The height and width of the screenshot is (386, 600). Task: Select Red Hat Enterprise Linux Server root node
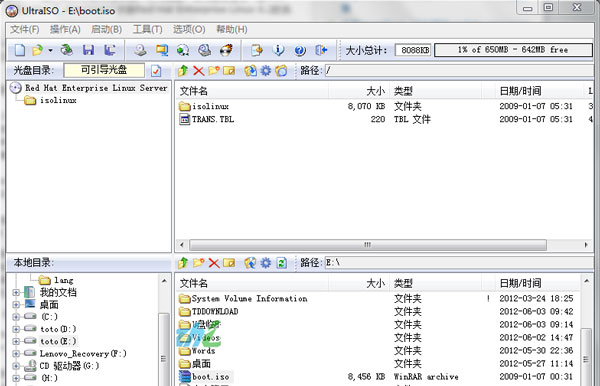tap(96, 88)
